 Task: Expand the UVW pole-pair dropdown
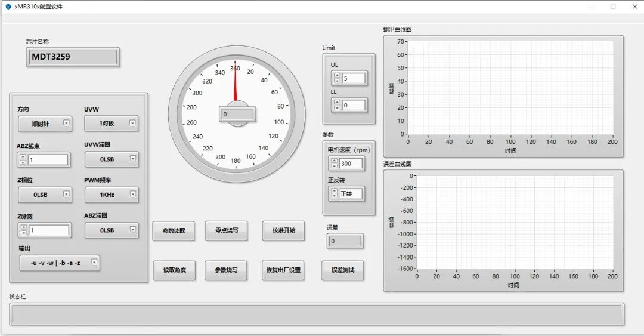pyautogui.click(x=112, y=124)
